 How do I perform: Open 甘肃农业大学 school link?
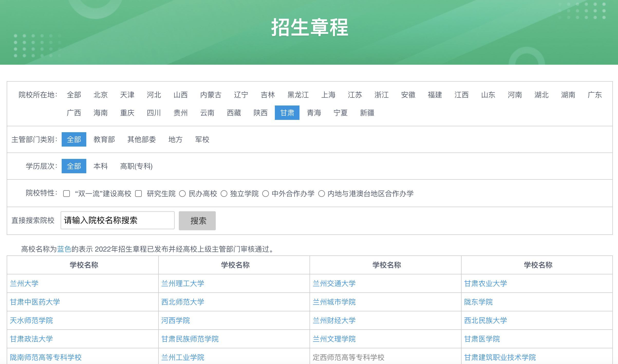click(x=485, y=283)
